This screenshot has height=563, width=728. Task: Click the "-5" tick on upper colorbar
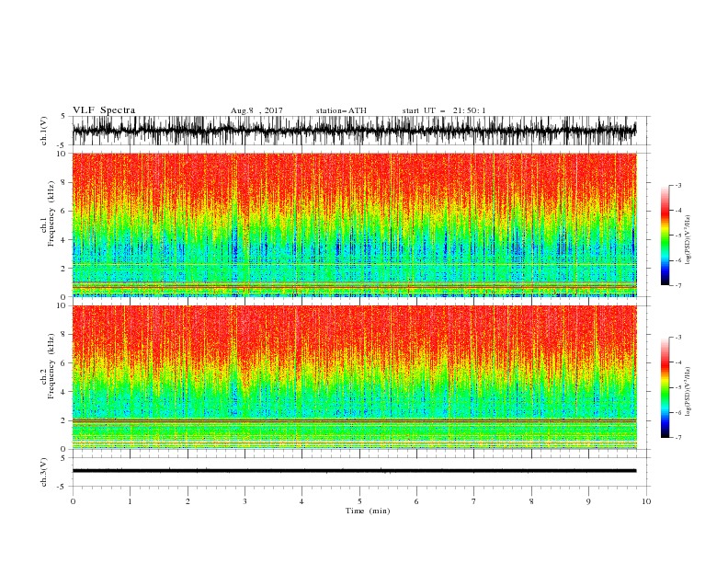tap(677, 236)
